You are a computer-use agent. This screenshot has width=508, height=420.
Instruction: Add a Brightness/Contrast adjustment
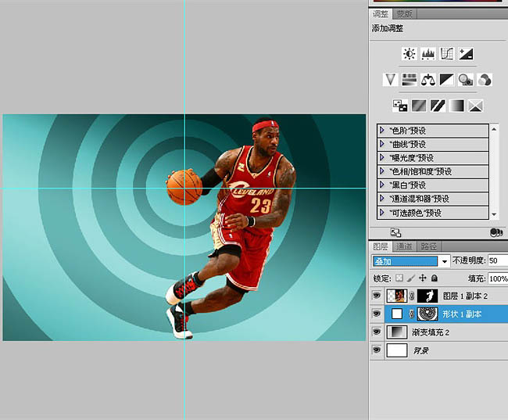pos(409,54)
